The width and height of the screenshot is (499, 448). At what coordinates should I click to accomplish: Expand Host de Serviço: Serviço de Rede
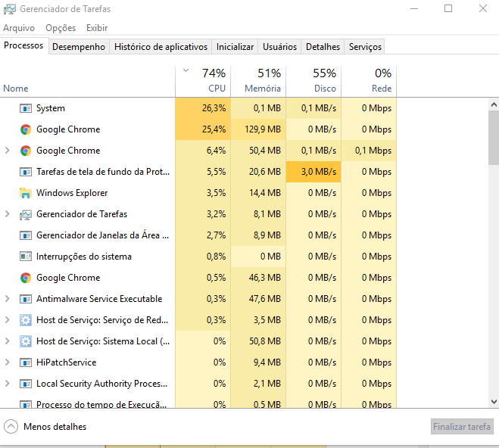click(x=8, y=320)
